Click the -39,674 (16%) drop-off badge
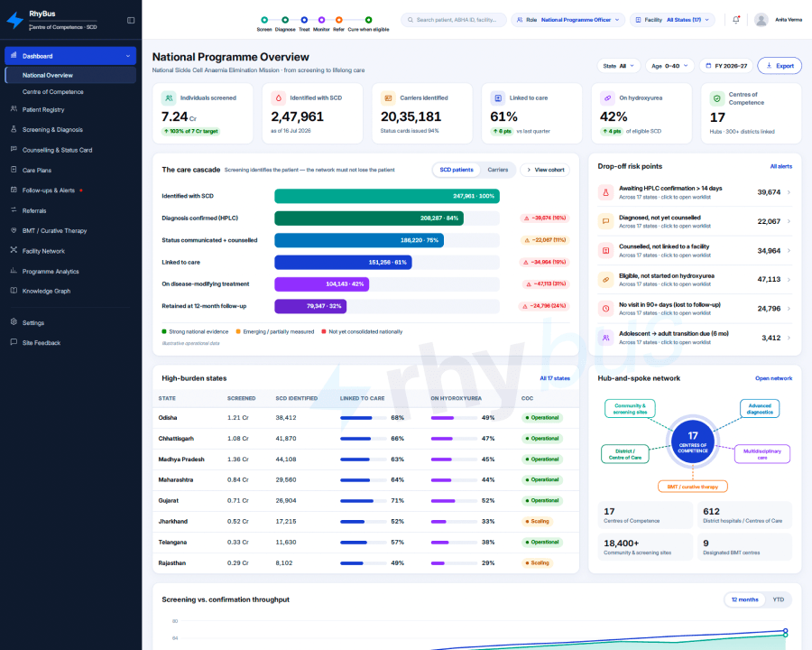This screenshot has width=812, height=650. (x=545, y=218)
